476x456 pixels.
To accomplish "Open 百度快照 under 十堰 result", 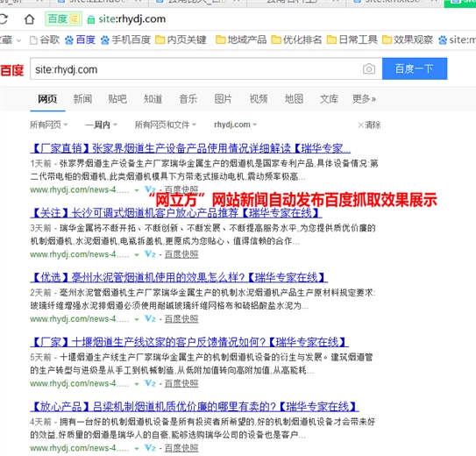I will (x=181, y=384).
